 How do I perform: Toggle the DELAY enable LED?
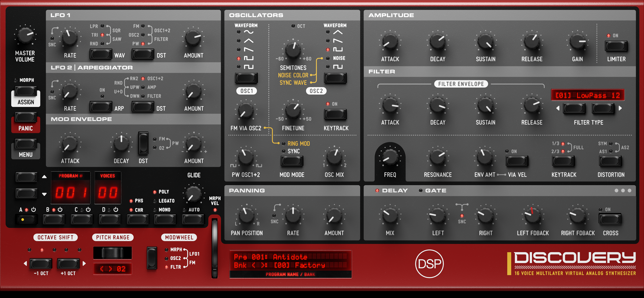click(377, 191)
